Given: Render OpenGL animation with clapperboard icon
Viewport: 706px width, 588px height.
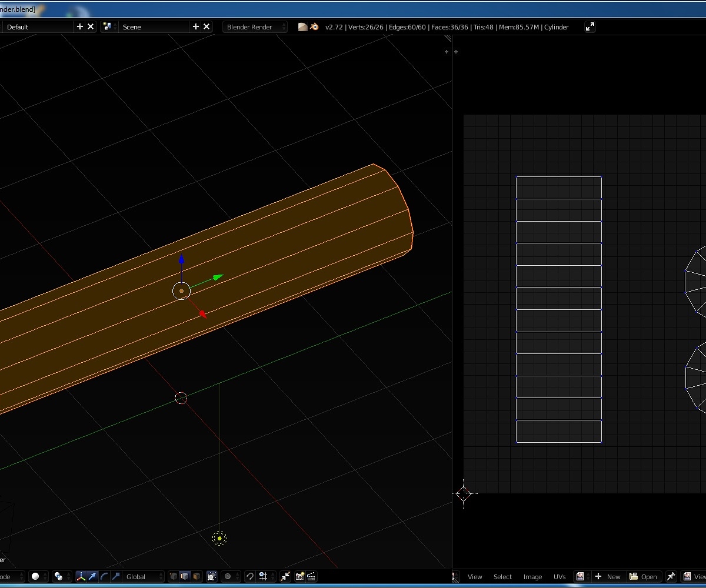Looking at the screenshot, I should [312, 576].
